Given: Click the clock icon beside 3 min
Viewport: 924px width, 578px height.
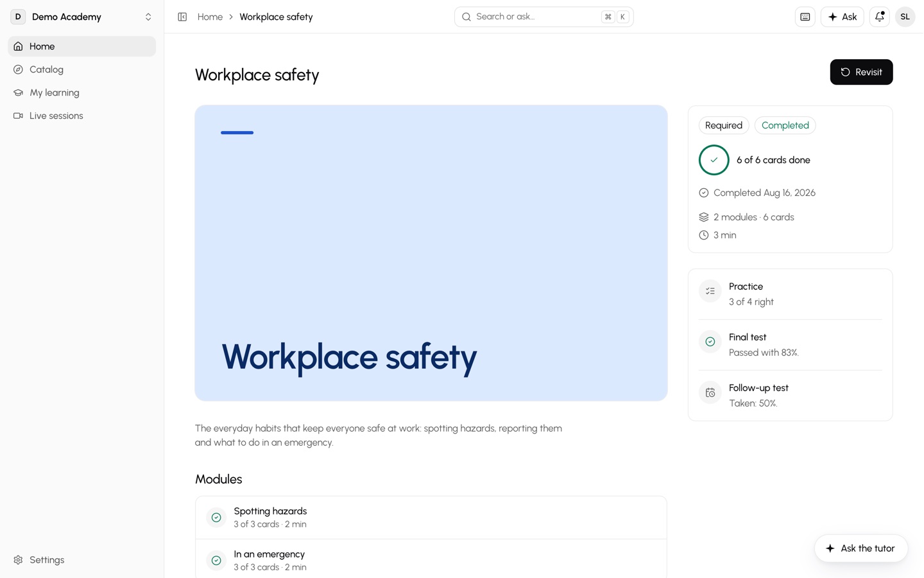Looking at the screenshot, I should tap(704, 235).
